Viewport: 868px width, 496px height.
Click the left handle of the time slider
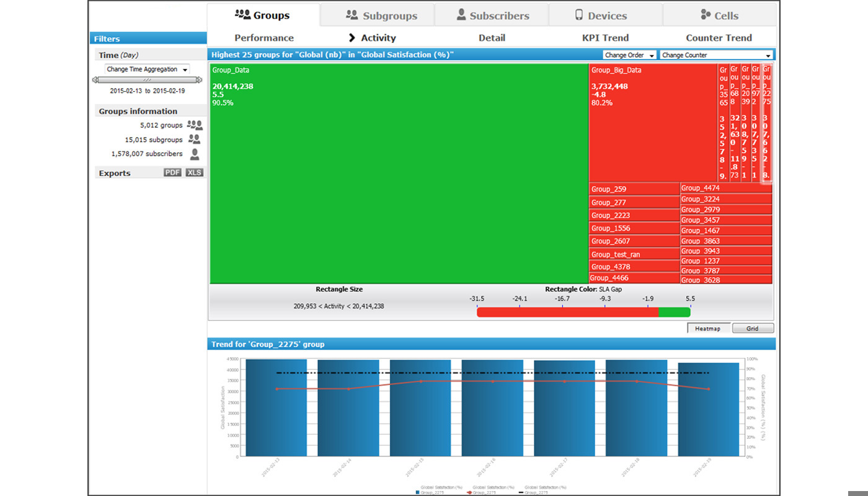95,80
